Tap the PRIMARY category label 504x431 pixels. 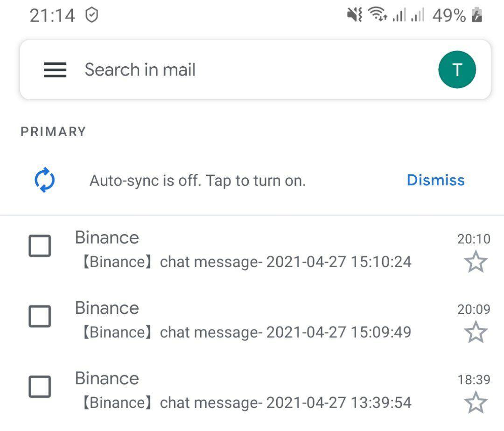coord(53,132)
